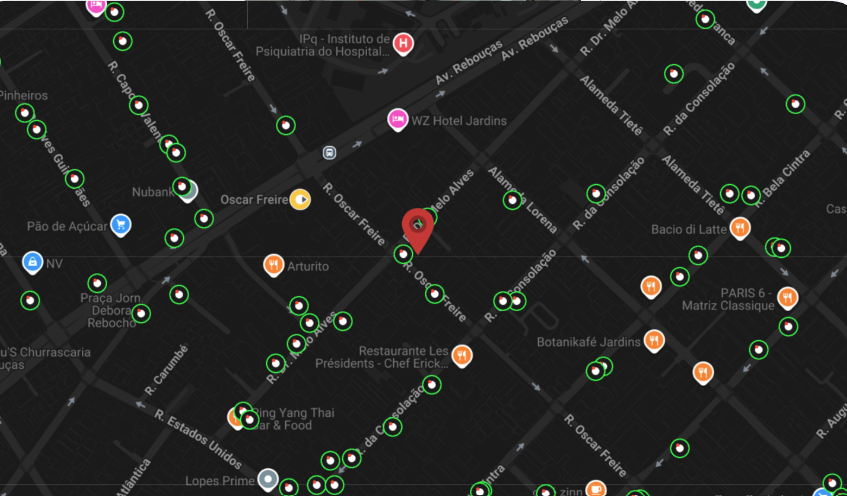Click the Lopes Prime gray marker icon
Image resolution: width=847 pixels, height=496 pixels.
[268, 479]
